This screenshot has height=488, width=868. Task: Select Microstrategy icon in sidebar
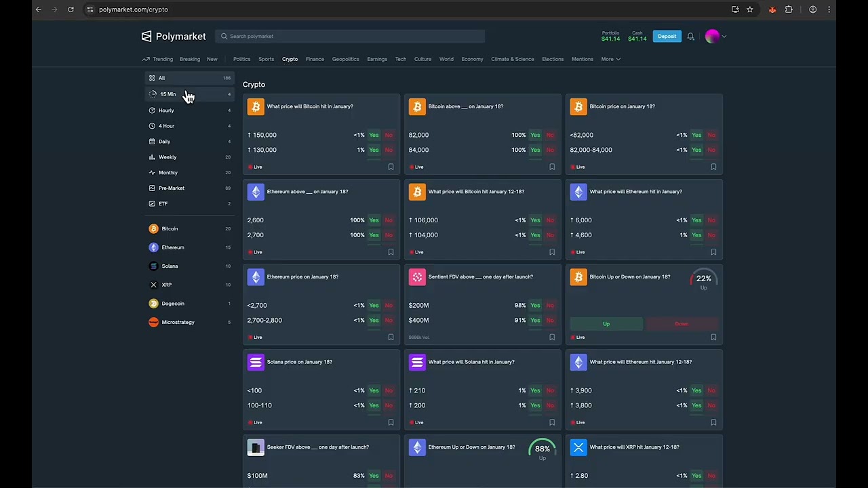click(x=153, y=323)
